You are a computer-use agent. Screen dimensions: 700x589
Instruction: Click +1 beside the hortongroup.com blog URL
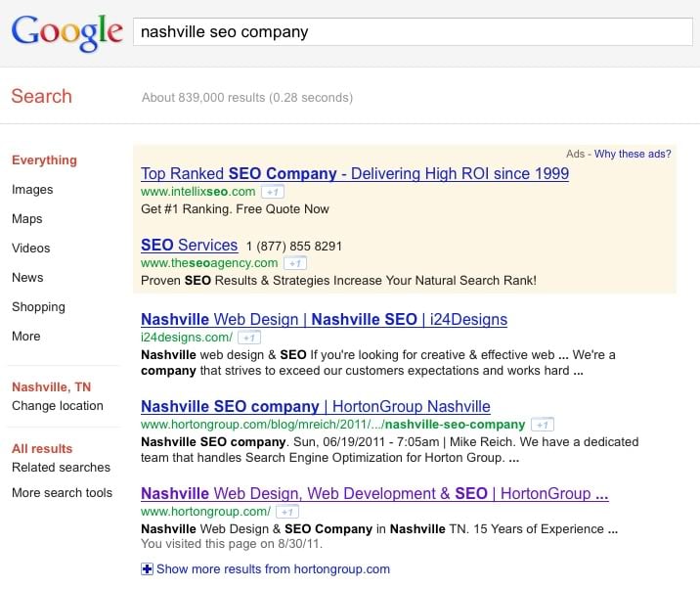543,424
